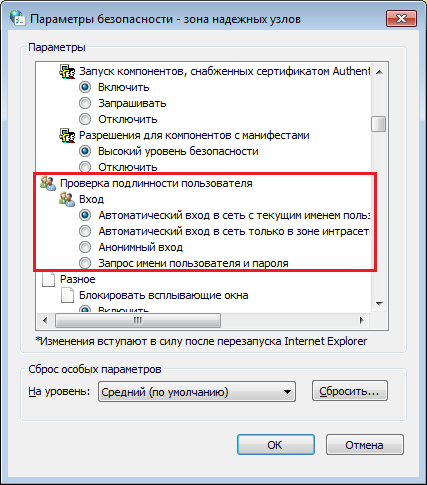Click the manifest components permissions icon
Image resolution: width=427 pixels, height=485 pixels.
(x=67, y=135)
